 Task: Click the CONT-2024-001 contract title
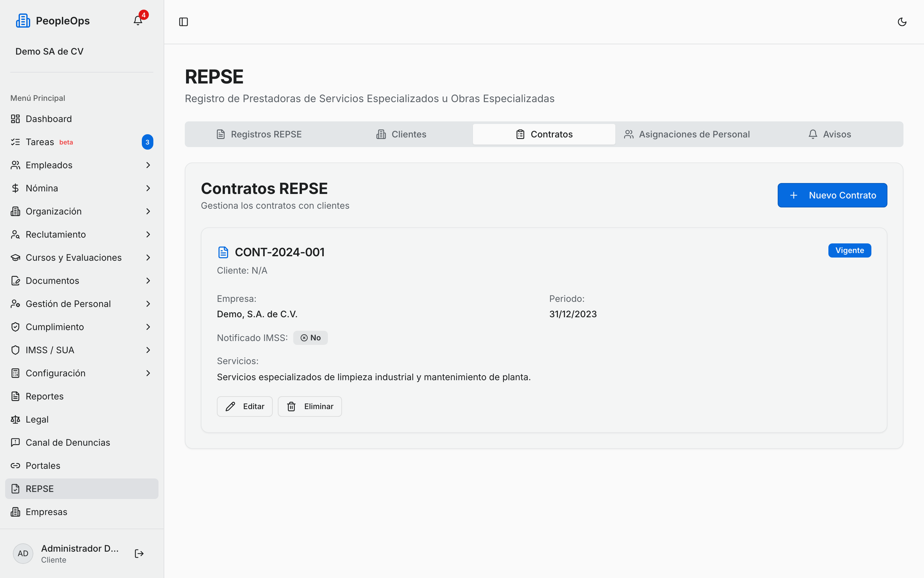click(279, 252)
